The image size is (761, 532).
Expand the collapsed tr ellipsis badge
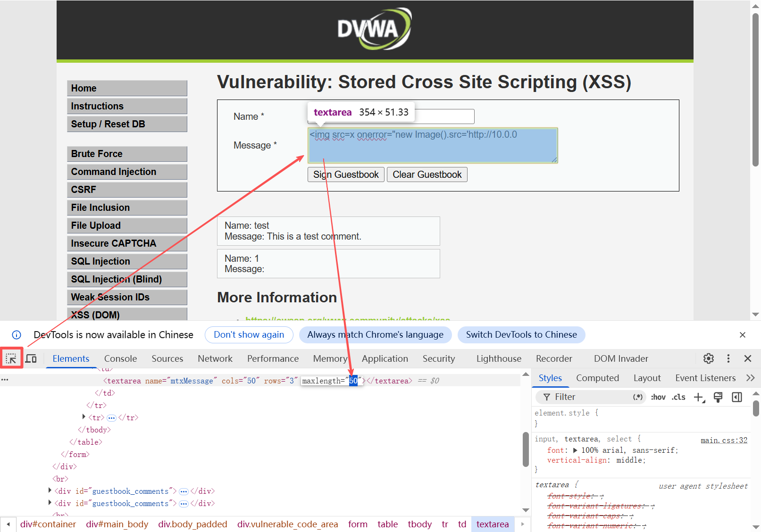coord(111,418)
